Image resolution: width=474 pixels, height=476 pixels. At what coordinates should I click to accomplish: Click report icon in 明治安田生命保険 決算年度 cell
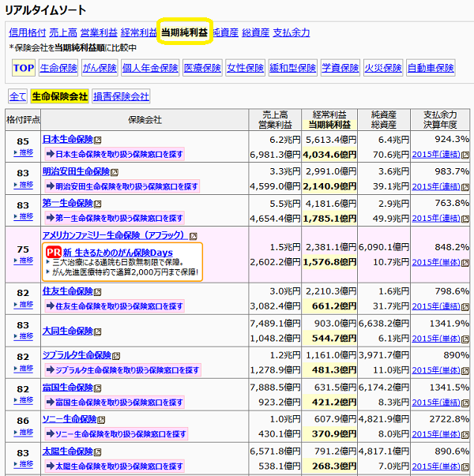click(x=465, y=187)
